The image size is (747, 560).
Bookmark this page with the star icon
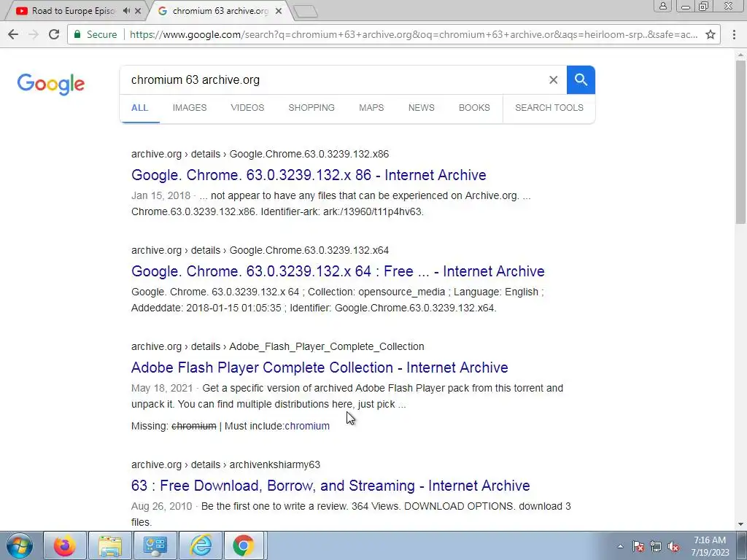coord(711,34)
